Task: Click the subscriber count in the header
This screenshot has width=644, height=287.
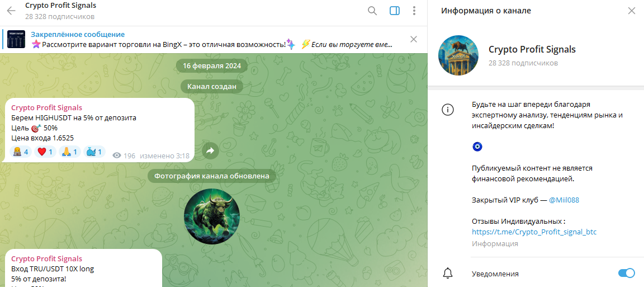Action: [60, 17]
